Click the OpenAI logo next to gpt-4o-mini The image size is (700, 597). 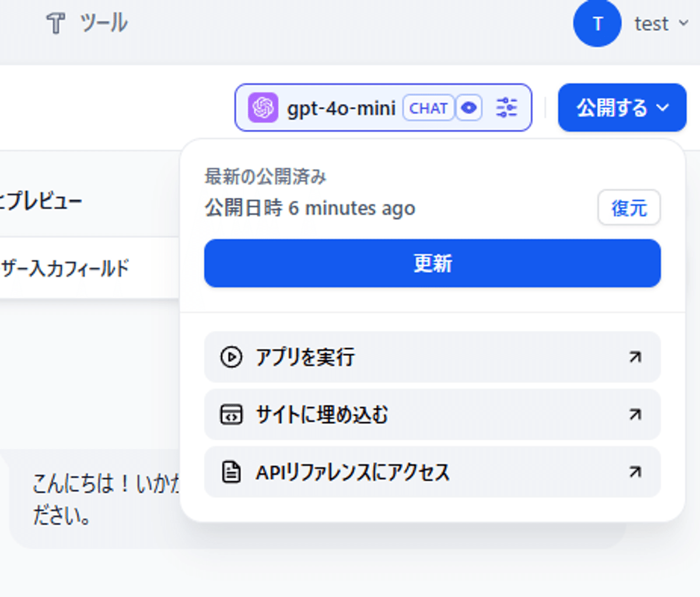(x=264, y=107)
